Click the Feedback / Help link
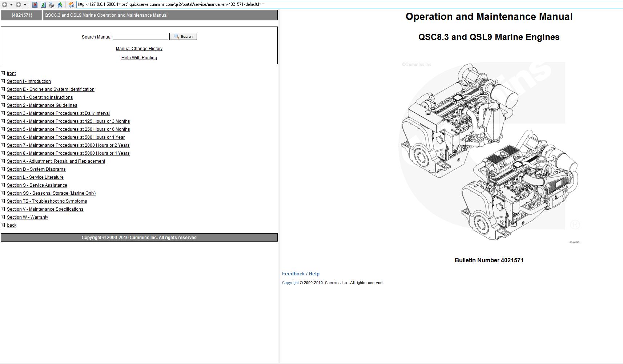The height and width of the screenshot is (364, 623). [x=300, y=274]
